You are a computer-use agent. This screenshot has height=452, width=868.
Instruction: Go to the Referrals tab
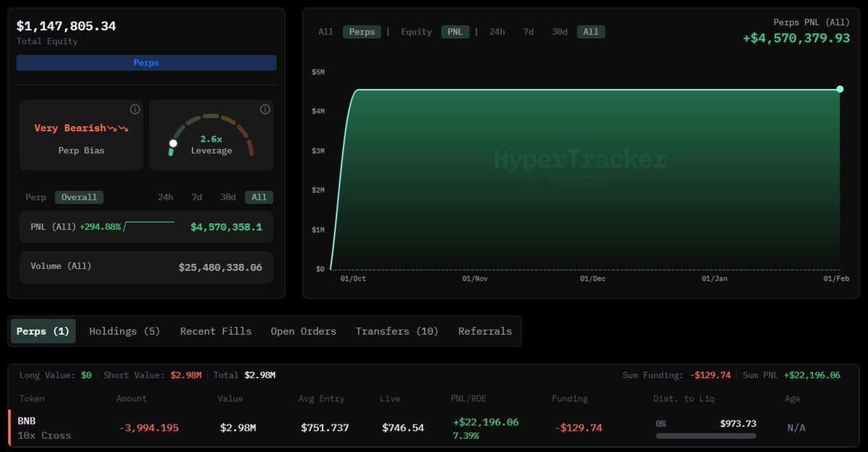[x=485, y=331]
